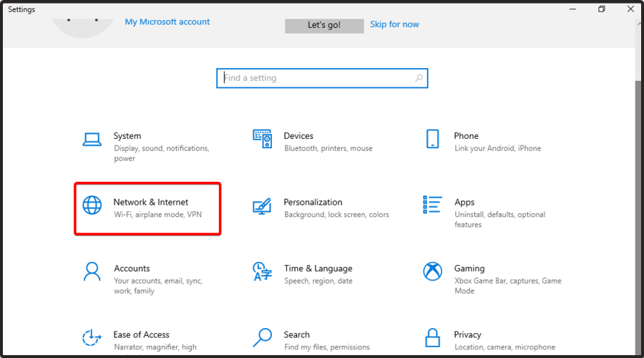Open the System laptop icon
Image resolution: width=644 pixels, height=358 pixels.
pos(92,140)
